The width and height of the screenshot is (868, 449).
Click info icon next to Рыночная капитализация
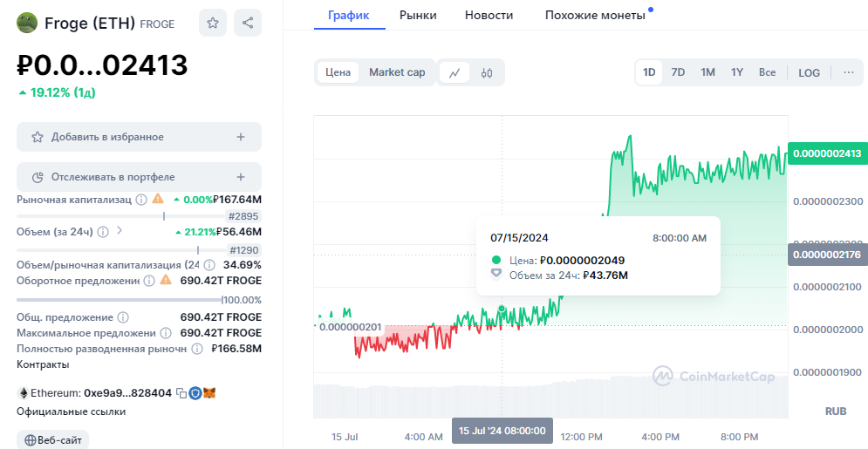point(141,200)
